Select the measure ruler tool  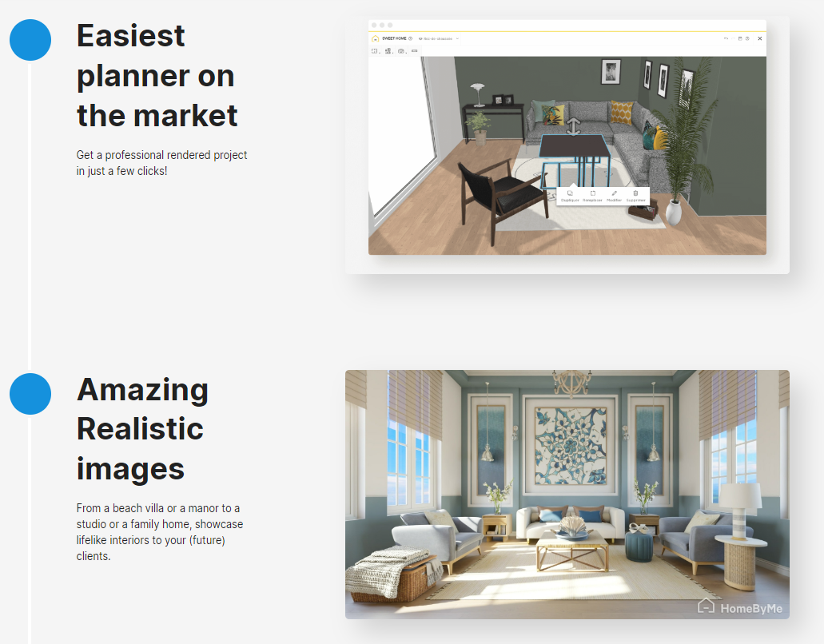(414, 51)
